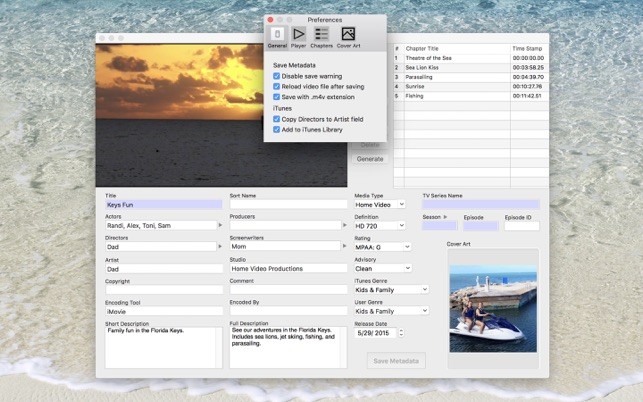Click the arrow beside the Screenwriters field
The image size is (643, 402).
344,247
